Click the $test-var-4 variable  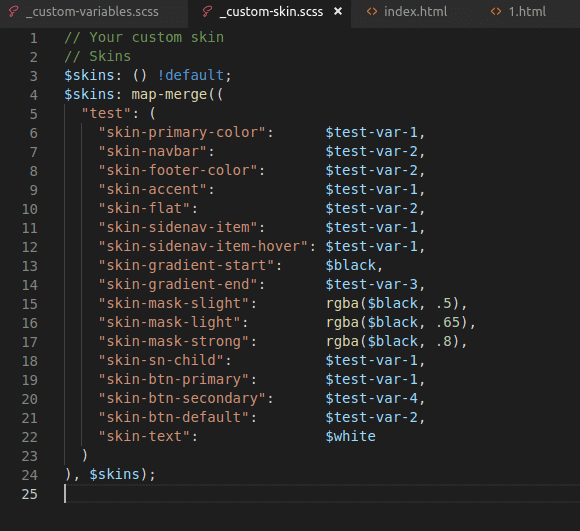coord(371,398)
